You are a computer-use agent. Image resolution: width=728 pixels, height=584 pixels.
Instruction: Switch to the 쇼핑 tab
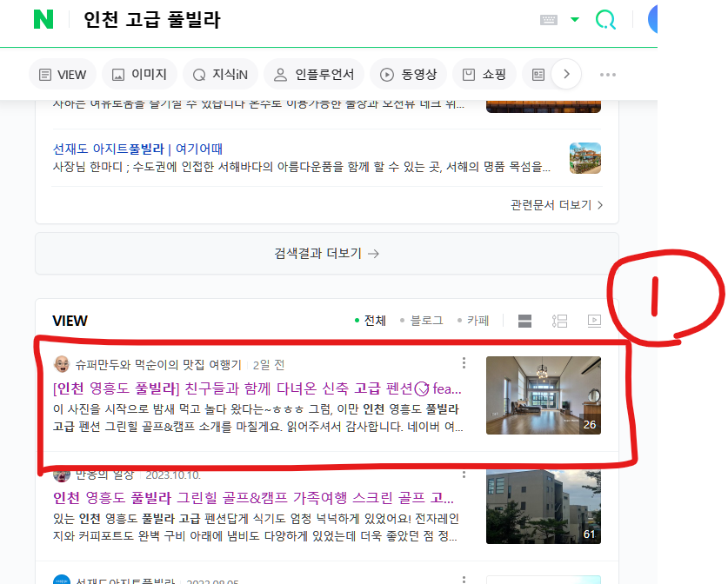[484, 74]
